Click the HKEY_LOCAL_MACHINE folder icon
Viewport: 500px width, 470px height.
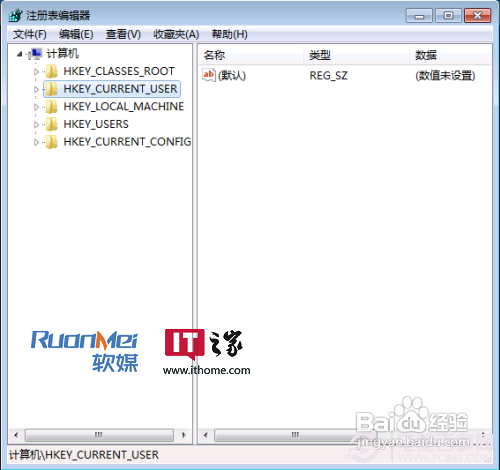(52, 107)
